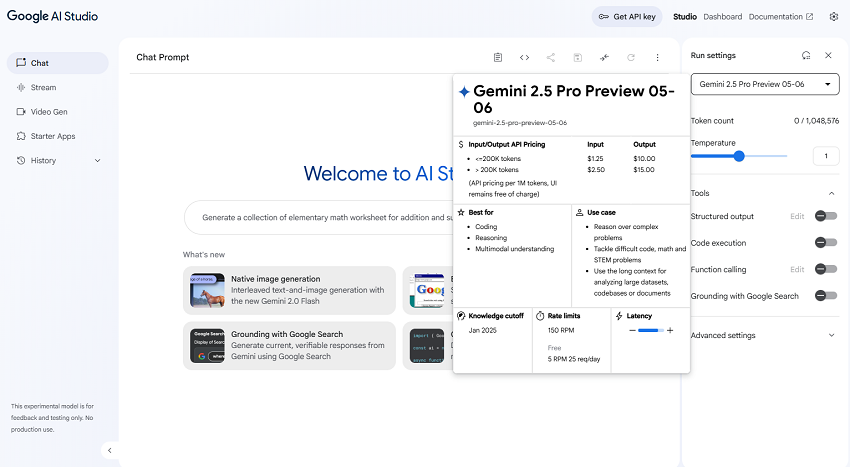Screen dimensions: 850x467
Task: Open History in the sidebar
Action: tap(57, 161)
